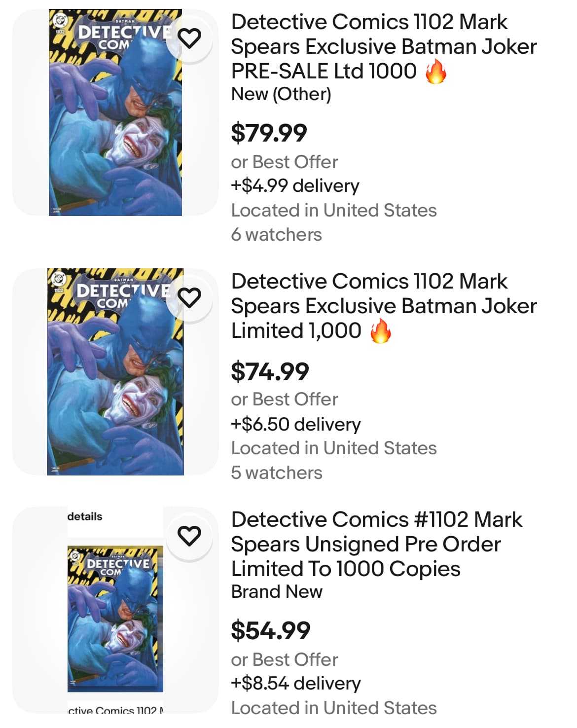Click the "+$4.99 delivery" text
The width and height of the screenshot is (577, 728).
click(295, 186)
